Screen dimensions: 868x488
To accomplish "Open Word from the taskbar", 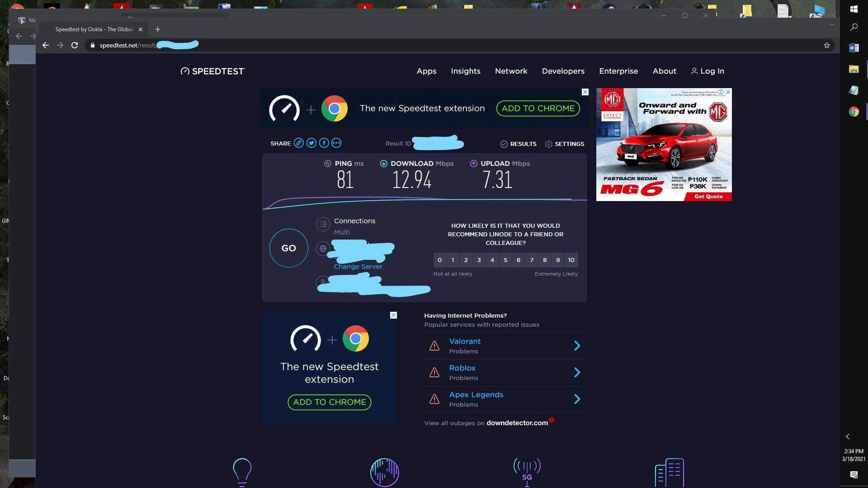I will (854, 47).
